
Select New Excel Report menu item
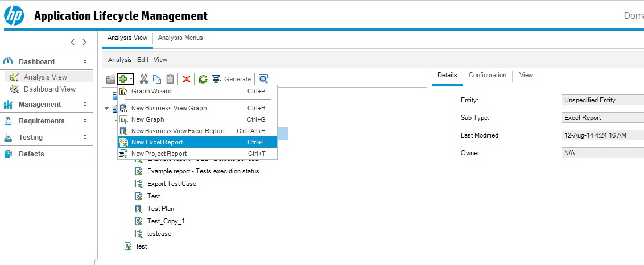197,142
